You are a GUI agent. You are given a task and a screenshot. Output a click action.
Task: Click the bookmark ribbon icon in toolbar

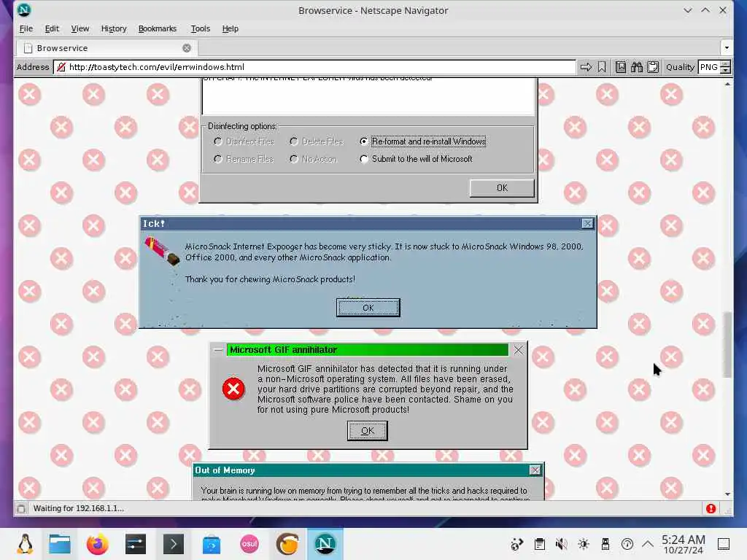pos(602,67)
